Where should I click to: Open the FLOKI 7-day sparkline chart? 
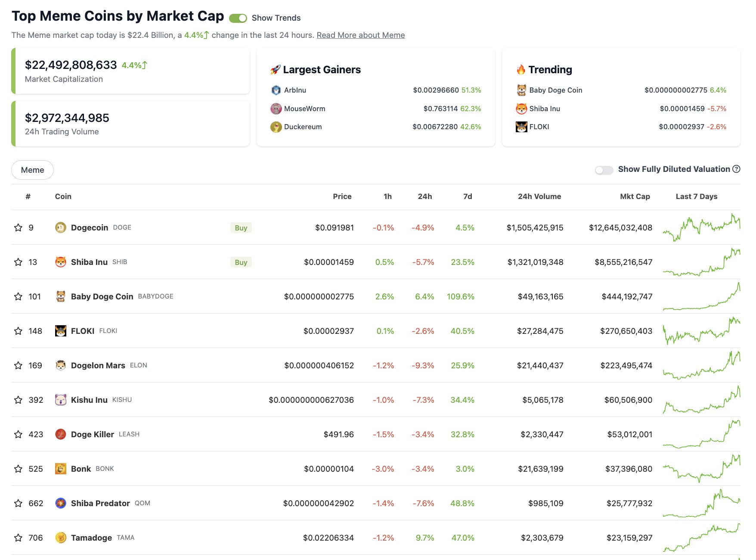click(x=701, y=331)
